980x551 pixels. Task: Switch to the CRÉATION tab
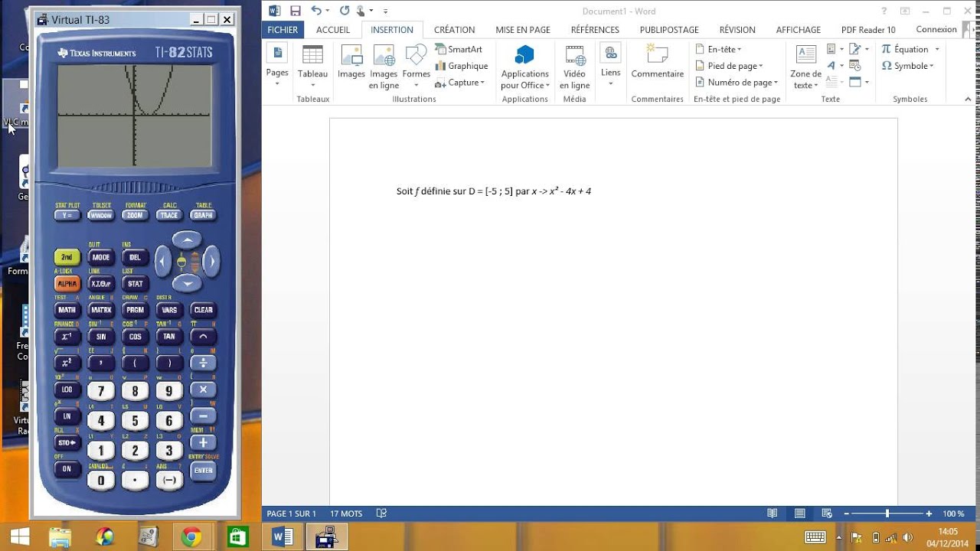click(x=455, y=30)
